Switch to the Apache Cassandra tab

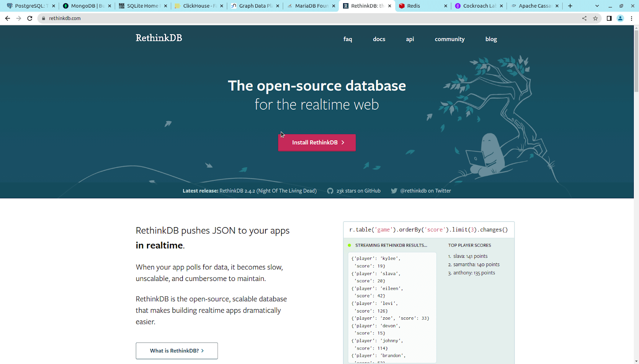[534, 6]
